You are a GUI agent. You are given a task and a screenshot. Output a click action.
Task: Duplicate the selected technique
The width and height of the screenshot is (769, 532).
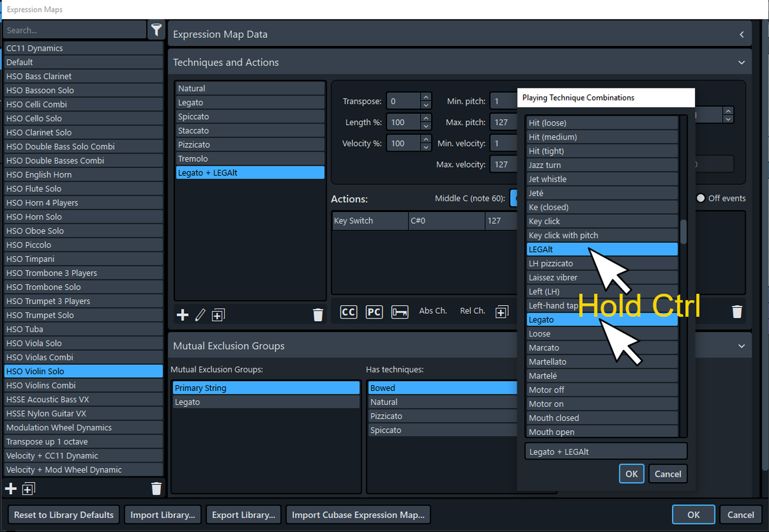(218, 315)
